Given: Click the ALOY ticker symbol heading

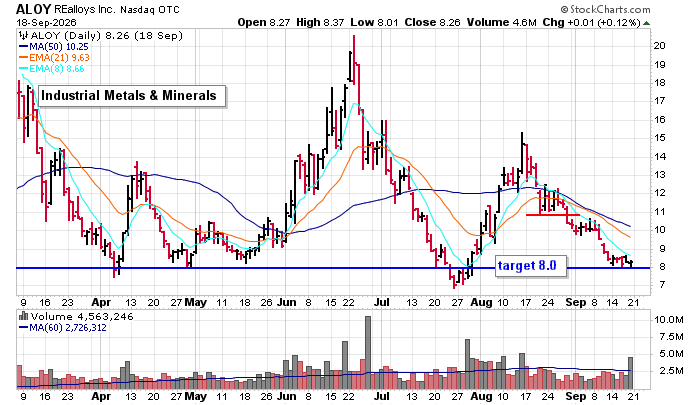Looking at the screenshot, I should pos(34,9).
